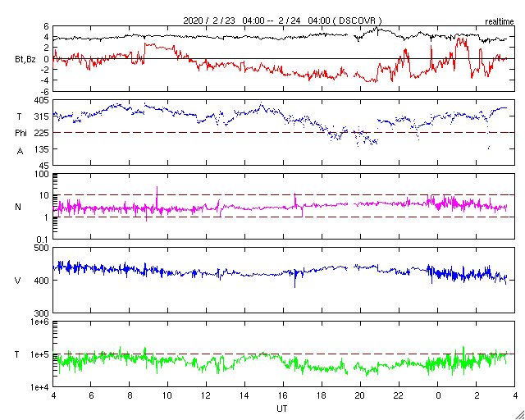Click the "Bt,Bz" panel label
525x420 pixels.
(x=25, y=61)
